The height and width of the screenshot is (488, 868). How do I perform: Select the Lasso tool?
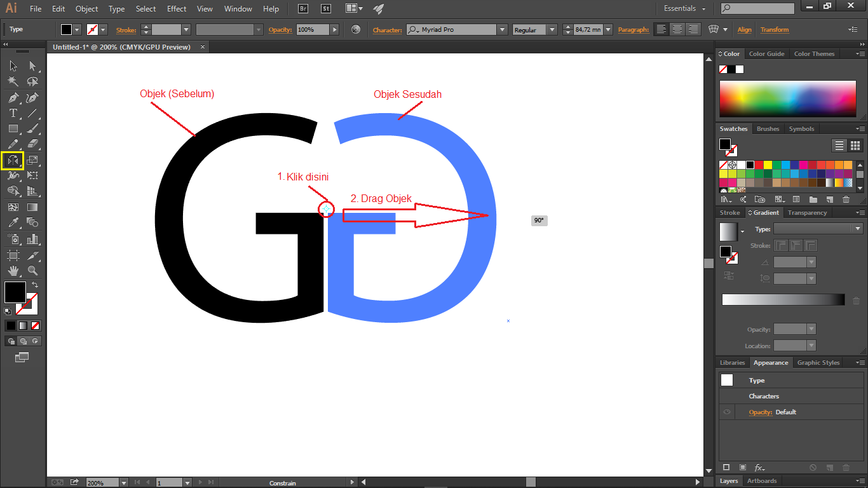coord(32,81)
